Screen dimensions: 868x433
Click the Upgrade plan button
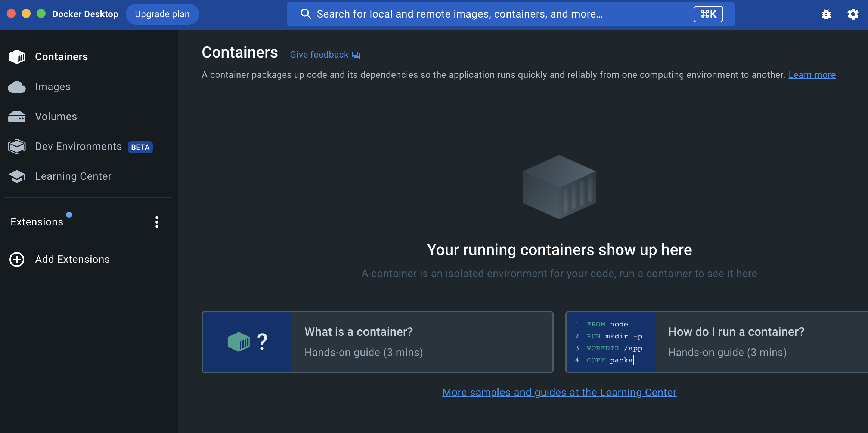pos(162,14)
